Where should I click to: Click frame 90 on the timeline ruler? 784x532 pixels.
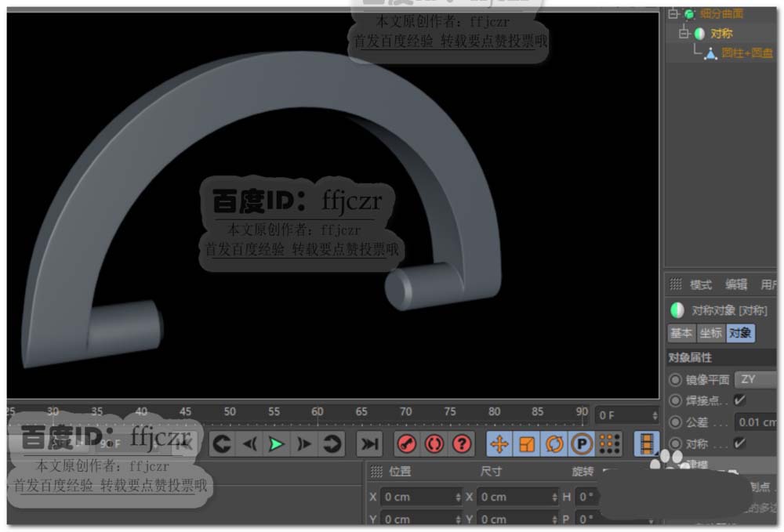point(582,411)
